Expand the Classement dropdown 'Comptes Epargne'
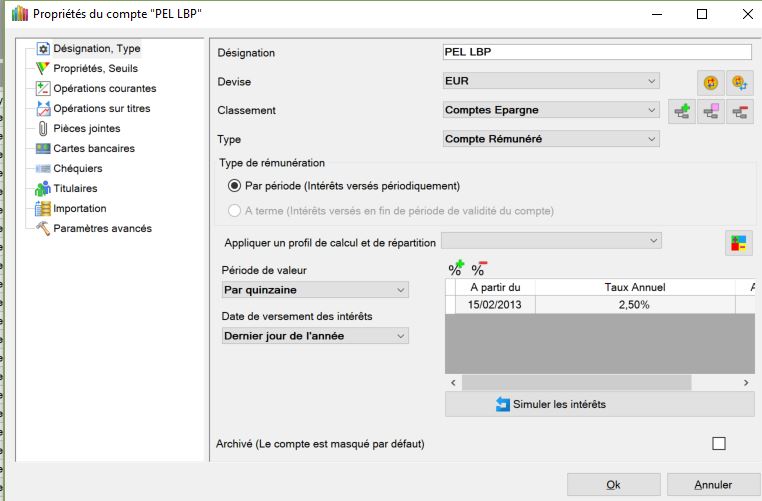 pyautogui.click(x=550, y=110)
